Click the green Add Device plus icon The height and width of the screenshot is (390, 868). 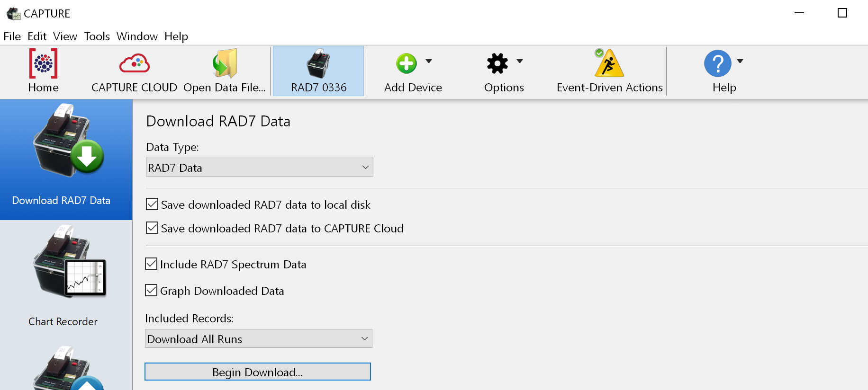click(406, 63)
